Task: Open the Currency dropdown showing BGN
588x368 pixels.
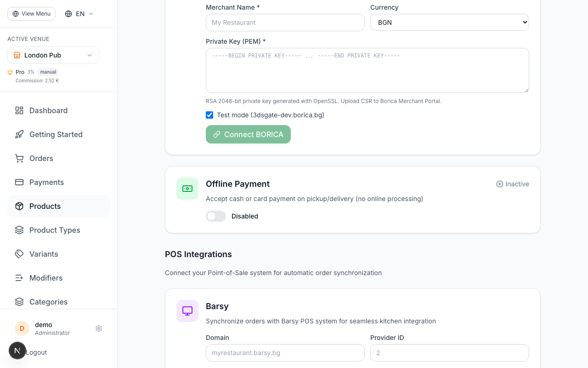Action: pyautogui.click(x=449, y=22)
